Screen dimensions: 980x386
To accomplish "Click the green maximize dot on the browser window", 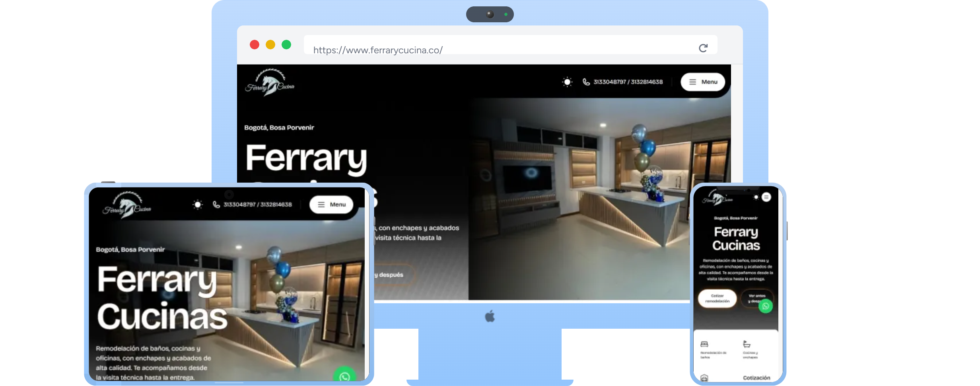I will 286,45.
